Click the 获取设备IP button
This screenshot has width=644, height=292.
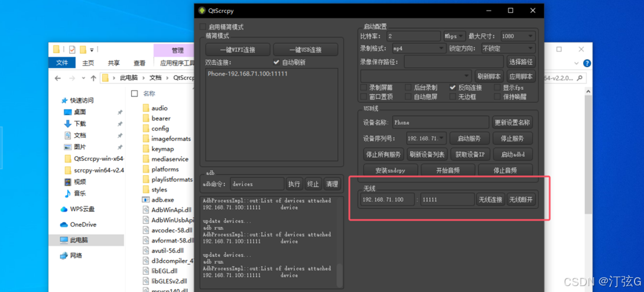tap(470, 154)
